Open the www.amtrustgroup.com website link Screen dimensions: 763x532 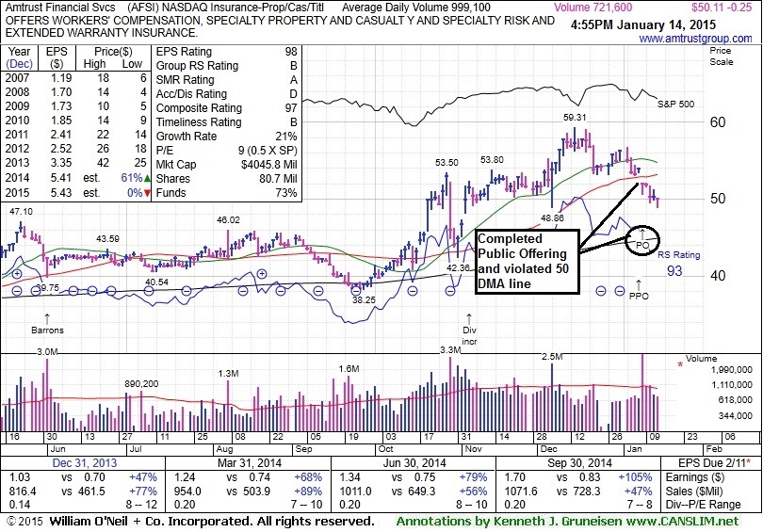pyautogui.click(x=695, y=39)
